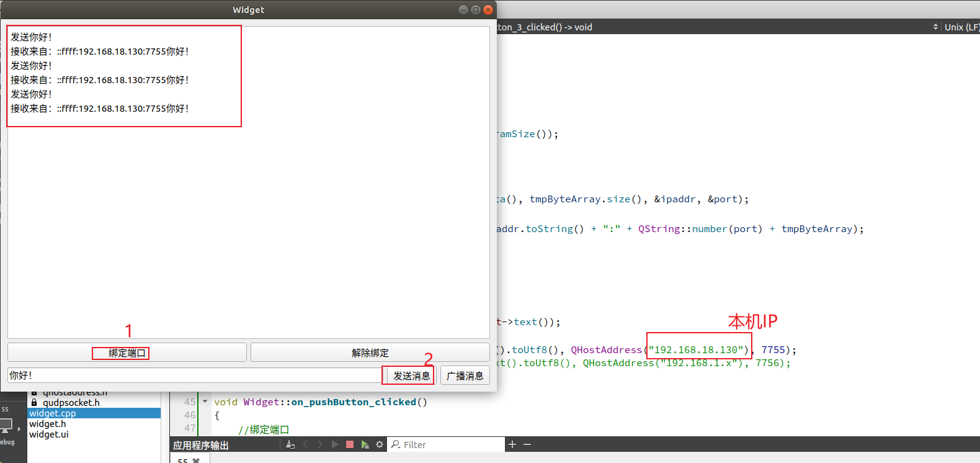980x463 pixels.
Task: Click the 应用程序输出 pane title
Action: (201, 445)
